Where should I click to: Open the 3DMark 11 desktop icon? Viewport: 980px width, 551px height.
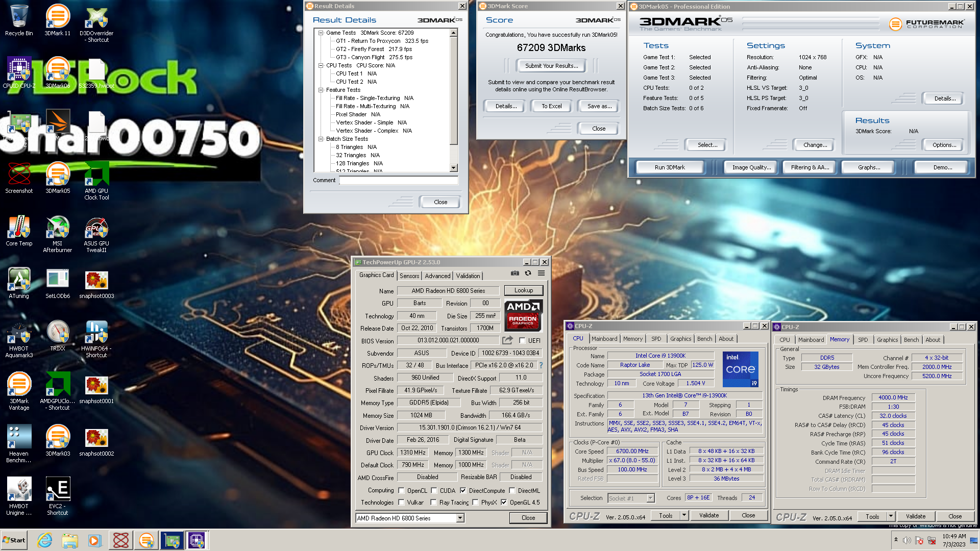(58, 20)
